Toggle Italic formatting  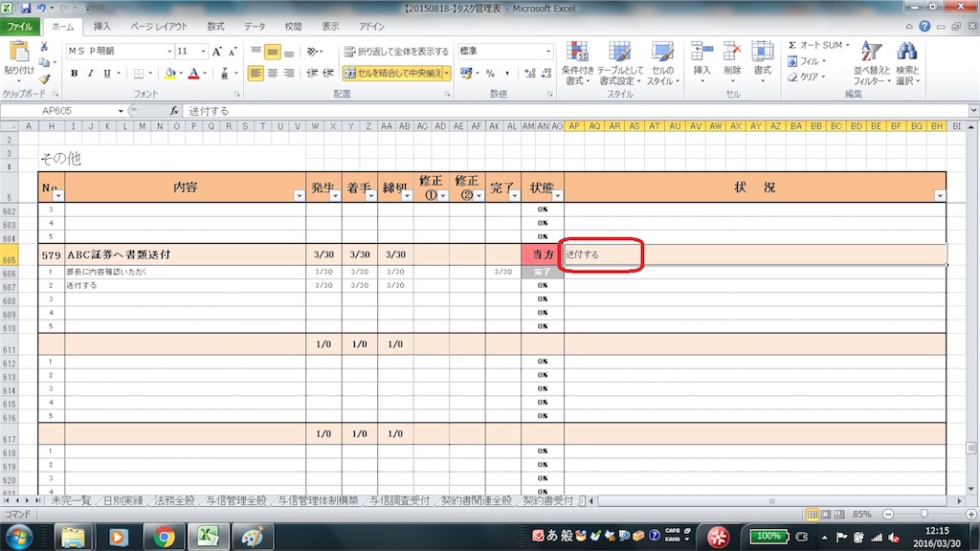[91, 74]
